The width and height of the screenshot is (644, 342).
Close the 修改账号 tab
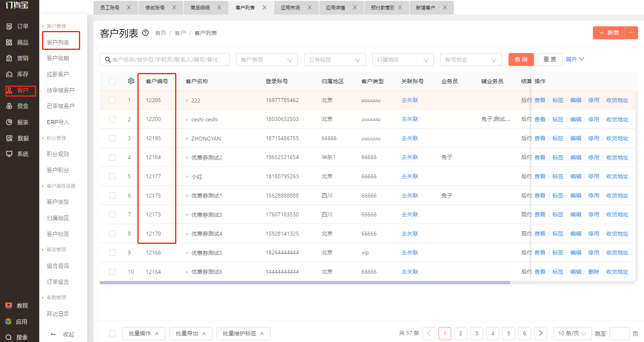(x=174, y=7)
